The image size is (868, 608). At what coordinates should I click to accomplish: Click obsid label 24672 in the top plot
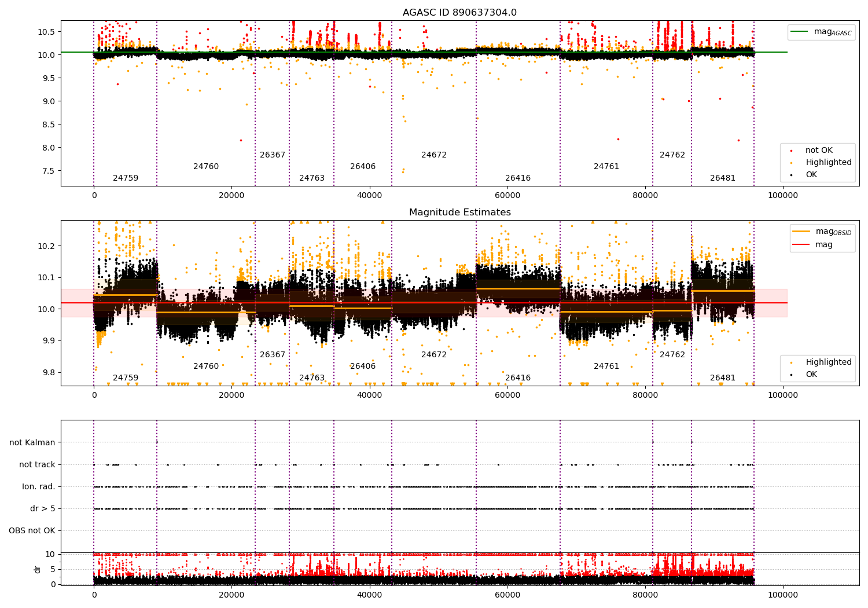[434, 155]
